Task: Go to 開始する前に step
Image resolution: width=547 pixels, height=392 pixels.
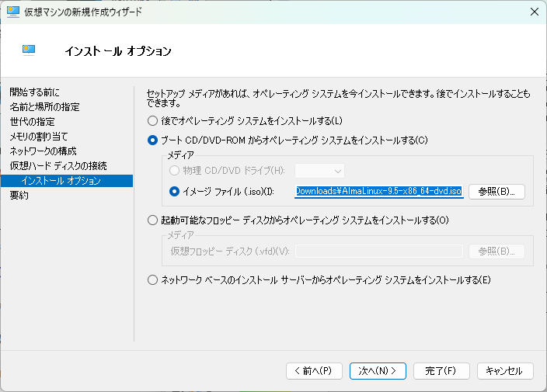Action: pyautogui.click(x=35, y=92)
